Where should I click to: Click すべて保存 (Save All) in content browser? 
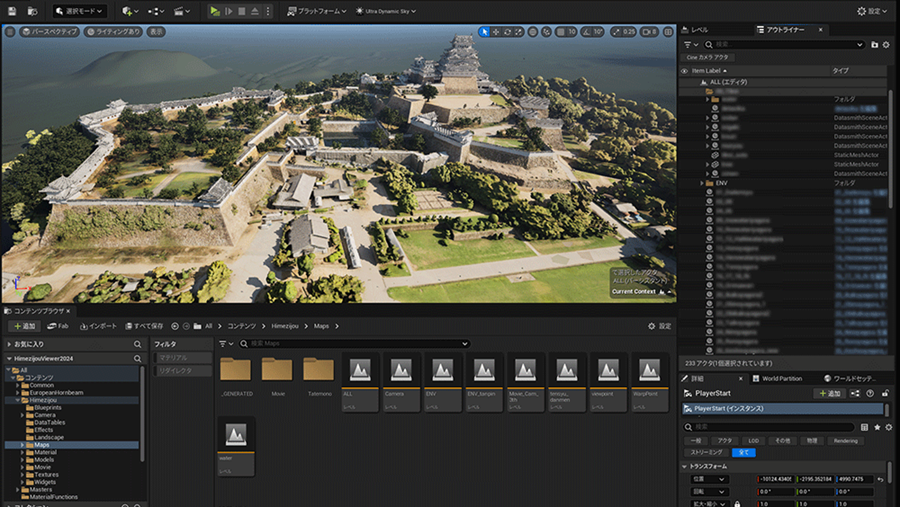(145, 326)
